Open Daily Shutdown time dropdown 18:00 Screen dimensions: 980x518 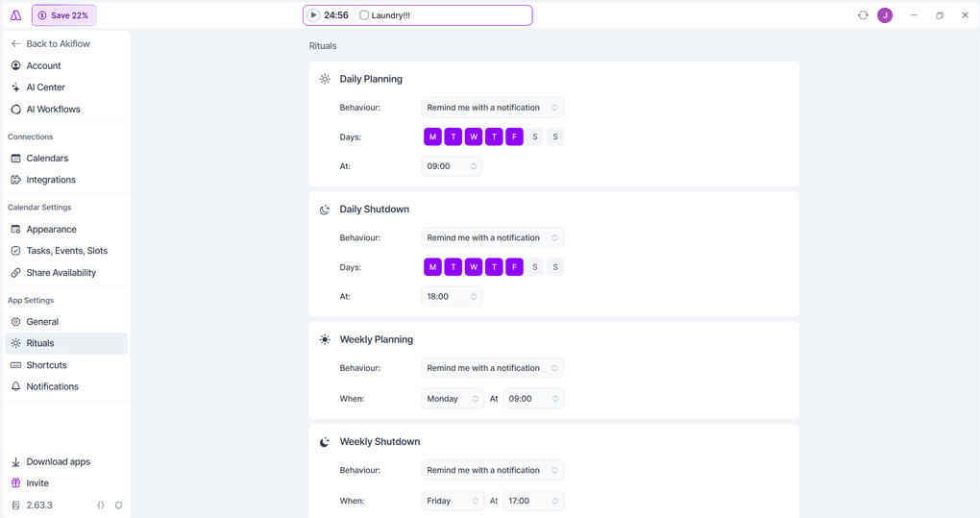coord(452,297)
